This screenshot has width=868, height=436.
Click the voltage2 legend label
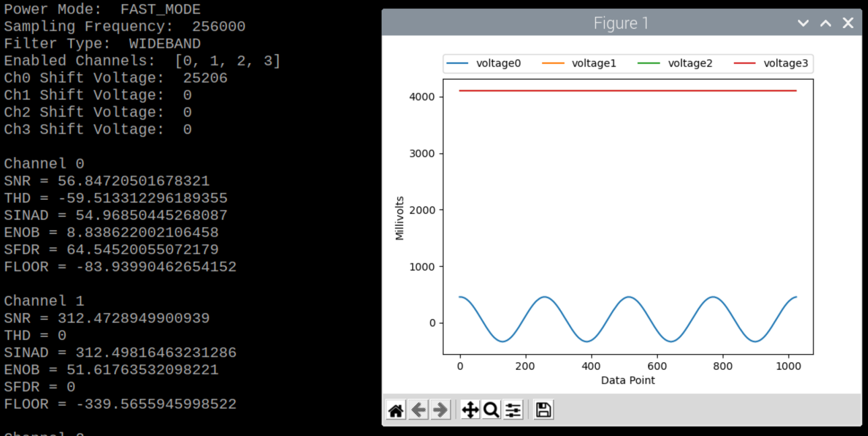tap(690, 63)
